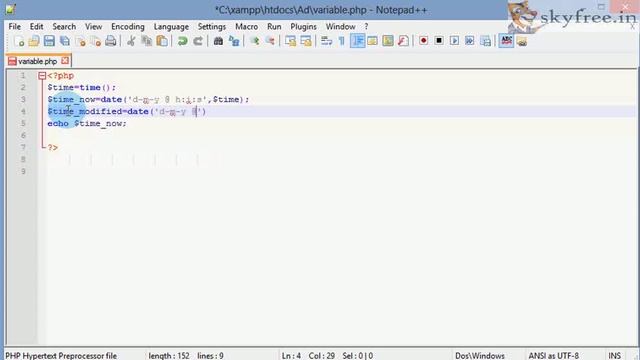Click the Zoom In toolbar icon
Viewport: 640px width, 360px height.
coord(255,41)
